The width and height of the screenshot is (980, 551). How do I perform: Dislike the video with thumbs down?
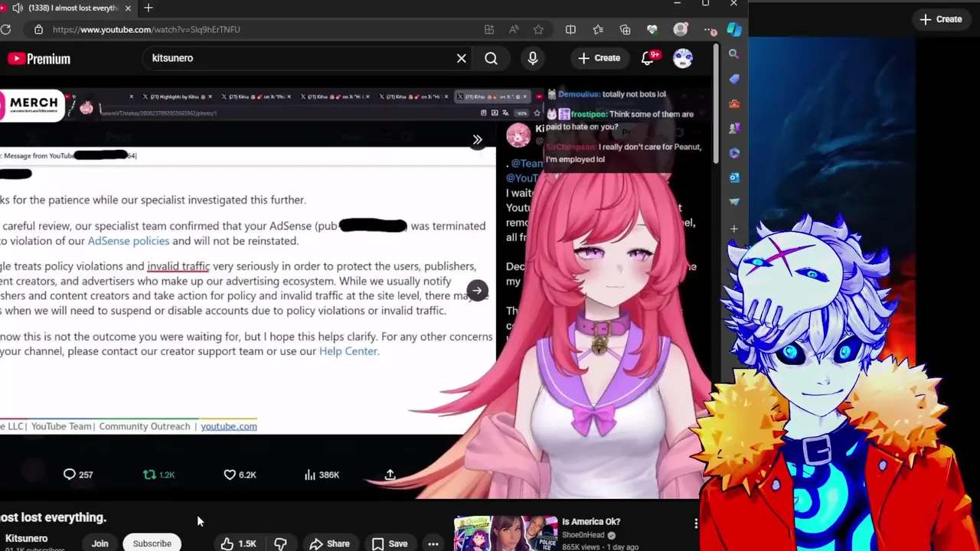pyautogui.click(x=280, y=543)
